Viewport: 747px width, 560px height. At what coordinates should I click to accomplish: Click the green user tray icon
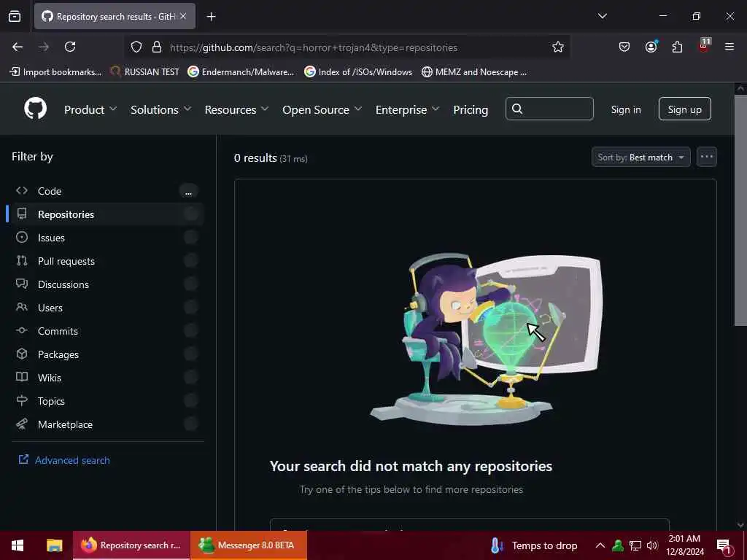click(618, 545)
